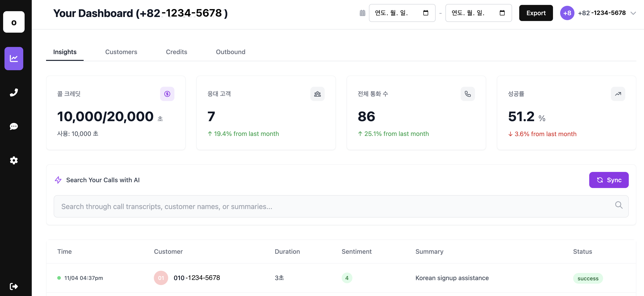Screen dimensions: 644x296
Task: Open the chat messages sidebar icon
Action: pos(14,126)
